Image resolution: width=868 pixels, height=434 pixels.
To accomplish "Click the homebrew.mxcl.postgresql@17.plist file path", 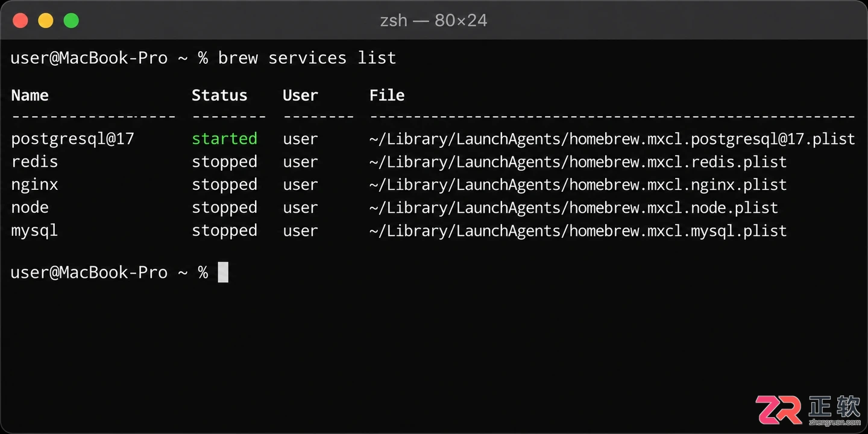I will click(612, 139).
